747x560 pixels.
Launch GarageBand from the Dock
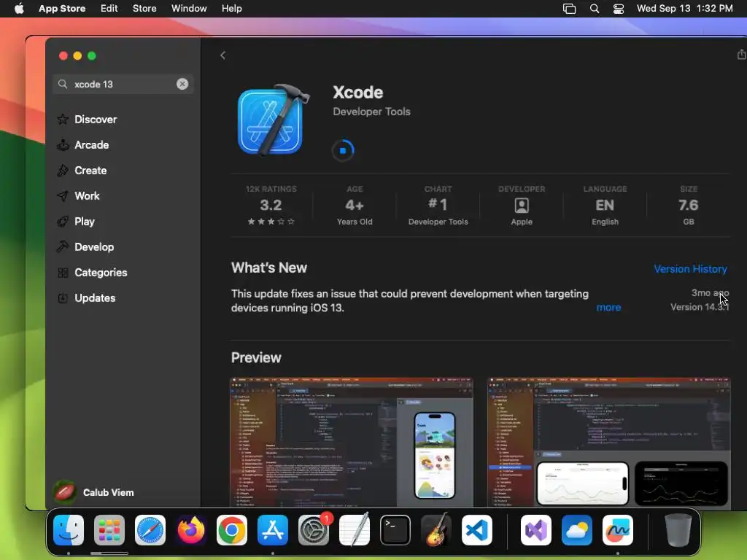436,530
